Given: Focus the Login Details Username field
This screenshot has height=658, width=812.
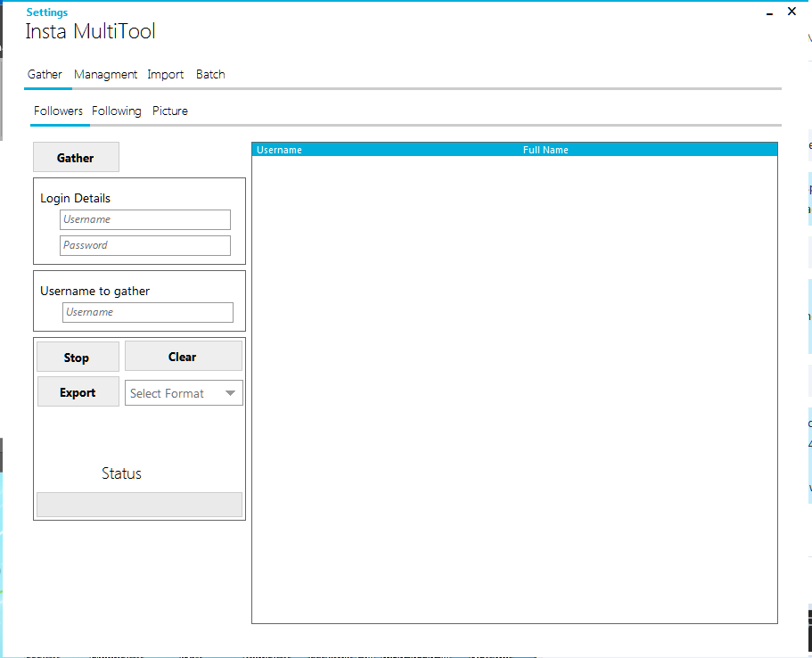Looking at the screenshot, I should point(145,219).
